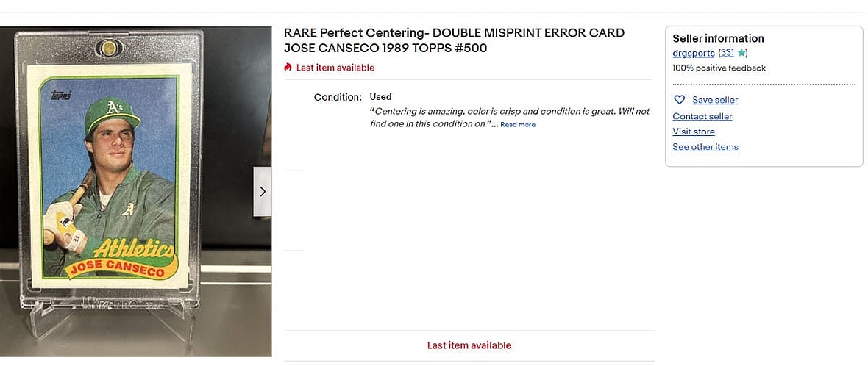Click the bottom centered Last item available notice
Screen dimensions: 868x366
click(x=469, y=345)
